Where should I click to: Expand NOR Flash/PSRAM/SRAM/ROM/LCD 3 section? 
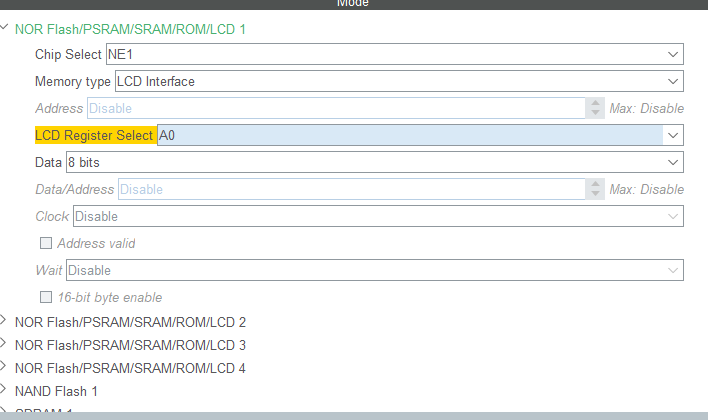point(6,345)
